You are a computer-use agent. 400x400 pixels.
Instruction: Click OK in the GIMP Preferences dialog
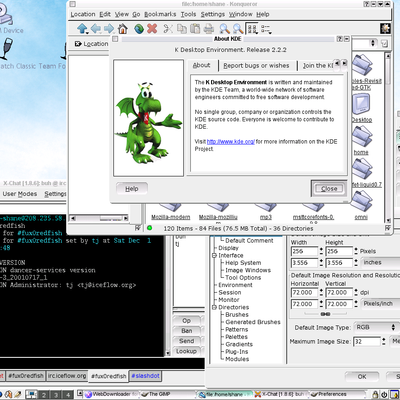362,377
